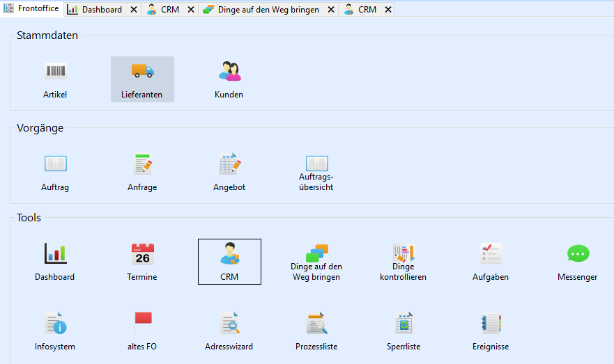
Task: Open the Angebot icon
Action: pyautogui.click(x=229, y=164)
